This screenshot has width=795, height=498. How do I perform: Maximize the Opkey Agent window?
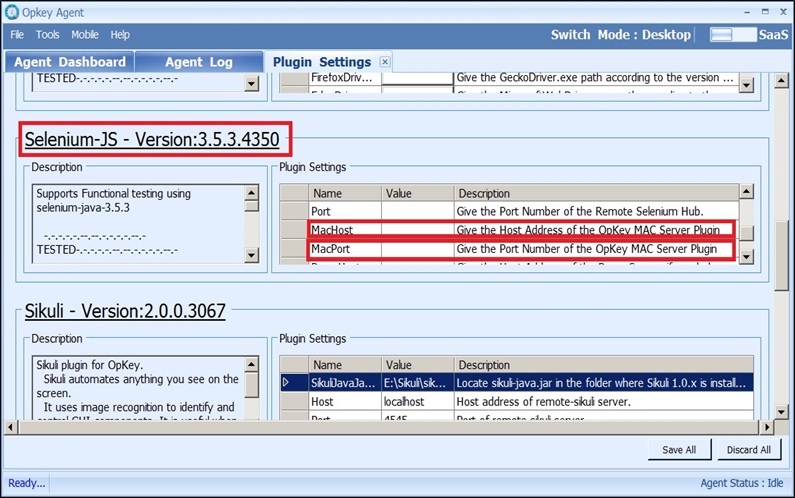click(765, 12)
